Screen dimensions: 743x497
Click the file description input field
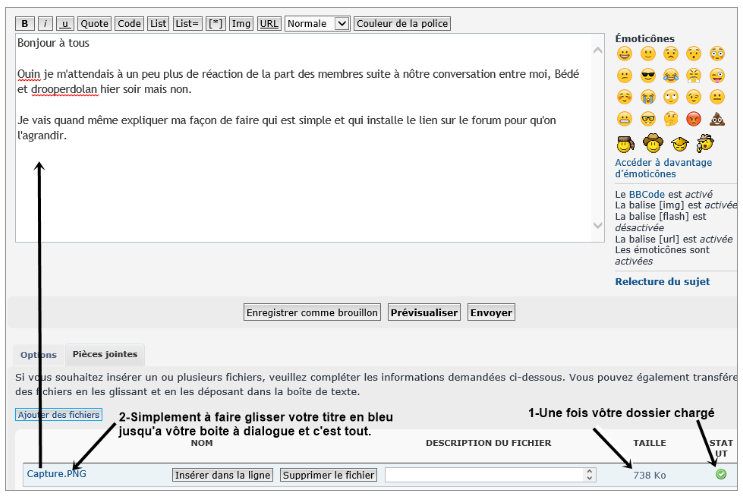pos(490,475)
